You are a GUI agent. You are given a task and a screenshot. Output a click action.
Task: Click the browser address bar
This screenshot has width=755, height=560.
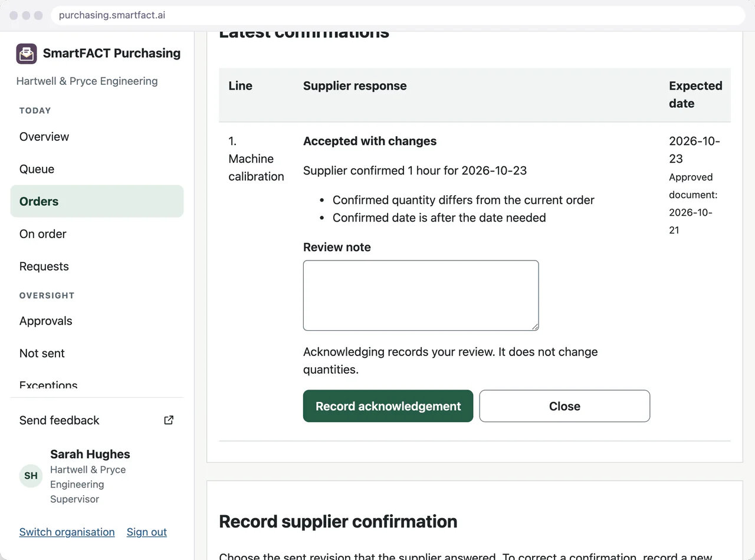point(398,15)
